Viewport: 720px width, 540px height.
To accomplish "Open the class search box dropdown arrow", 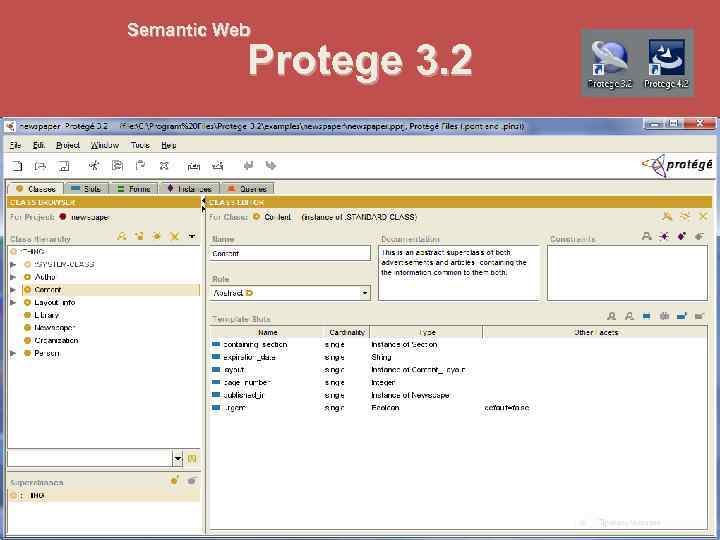I will coord(178,458).
